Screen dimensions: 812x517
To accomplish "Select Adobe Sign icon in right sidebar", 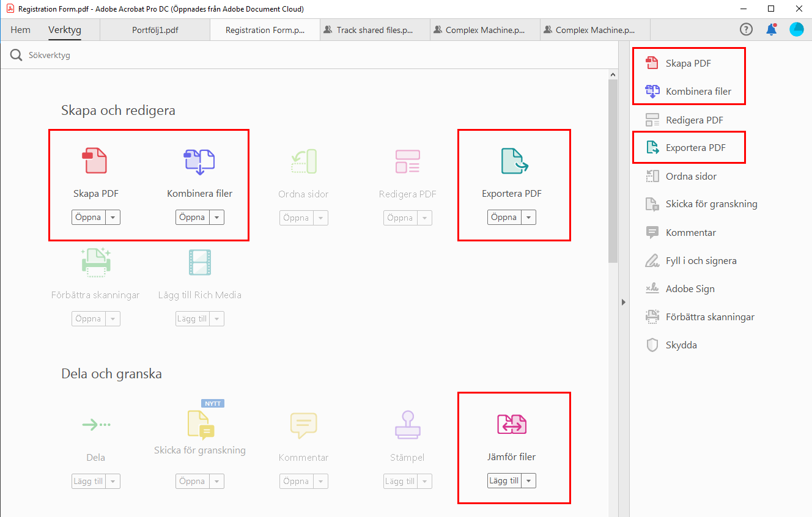I will click(x=652, y=288).
